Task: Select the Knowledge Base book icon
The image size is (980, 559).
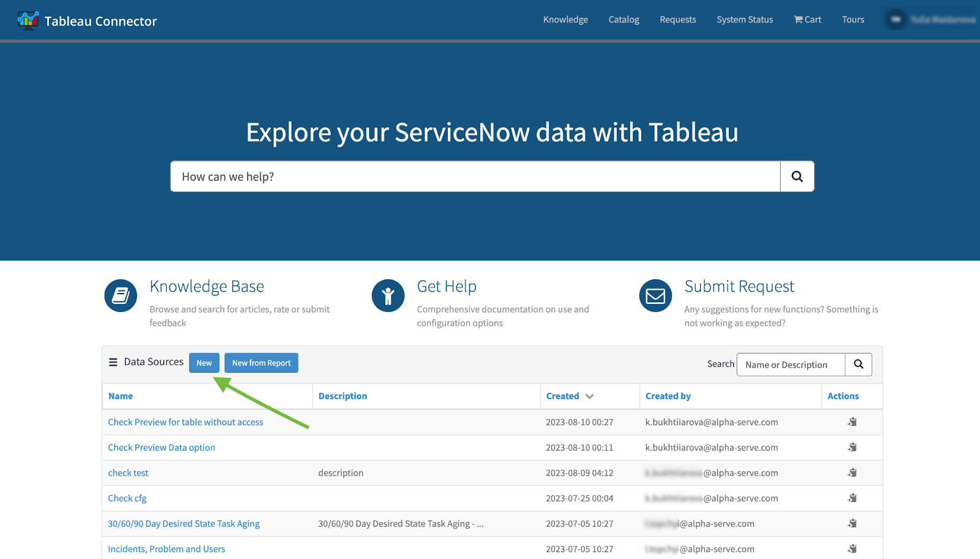Action: pos(120,295)
